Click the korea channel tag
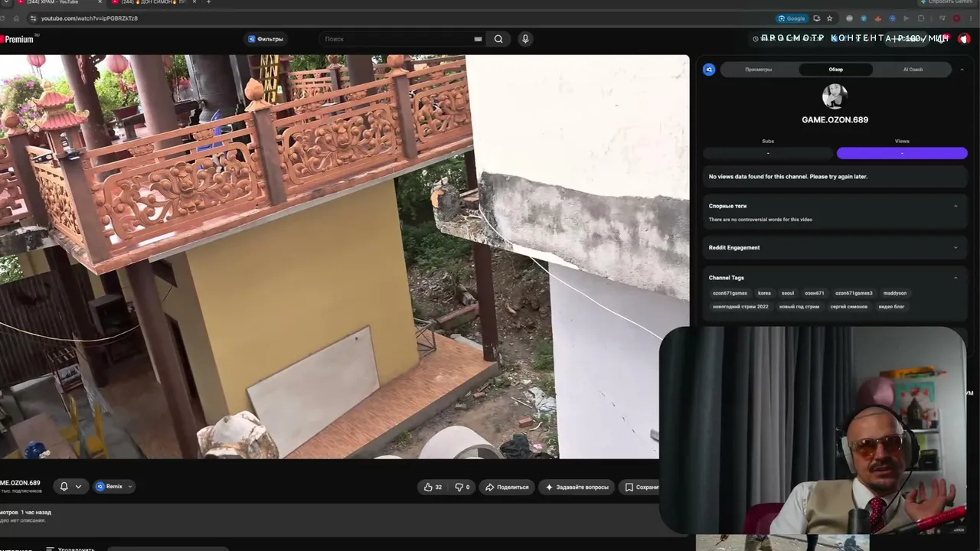The image size is (980, 551). [764, 293]
